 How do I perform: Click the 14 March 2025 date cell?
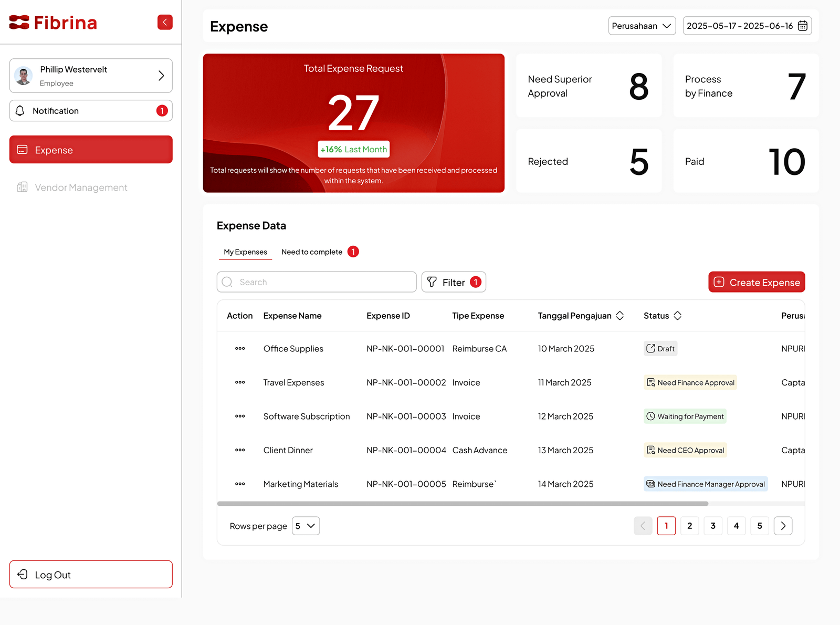566,484
